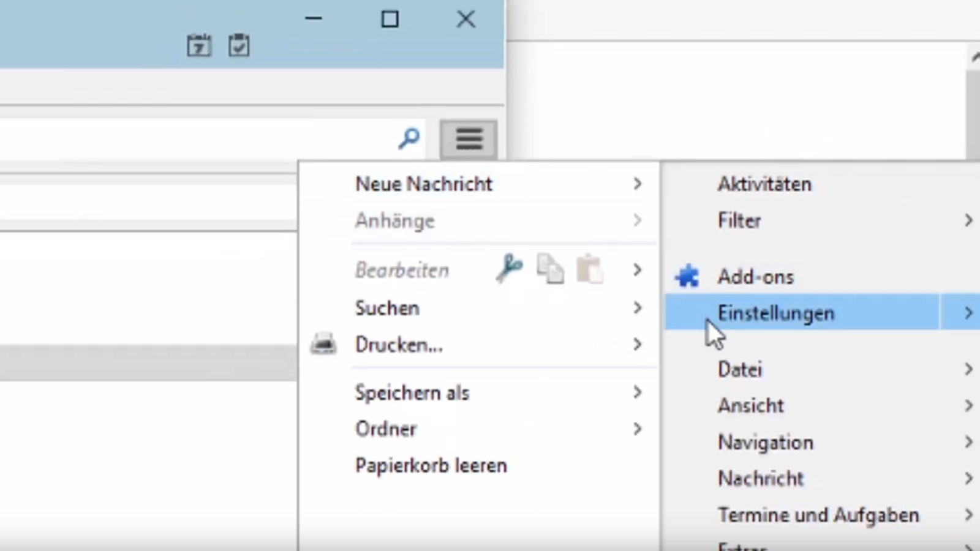980x551 pixels.
Task: Select the Paste clipboard icon next to Bearbeiten
Action: tap(589, 269)
